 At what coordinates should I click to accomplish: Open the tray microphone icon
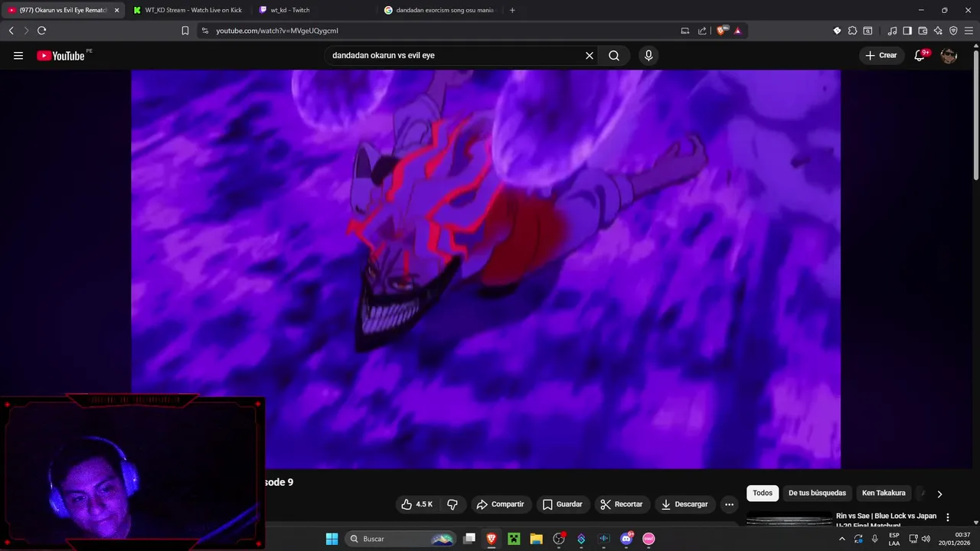(874, 539)
